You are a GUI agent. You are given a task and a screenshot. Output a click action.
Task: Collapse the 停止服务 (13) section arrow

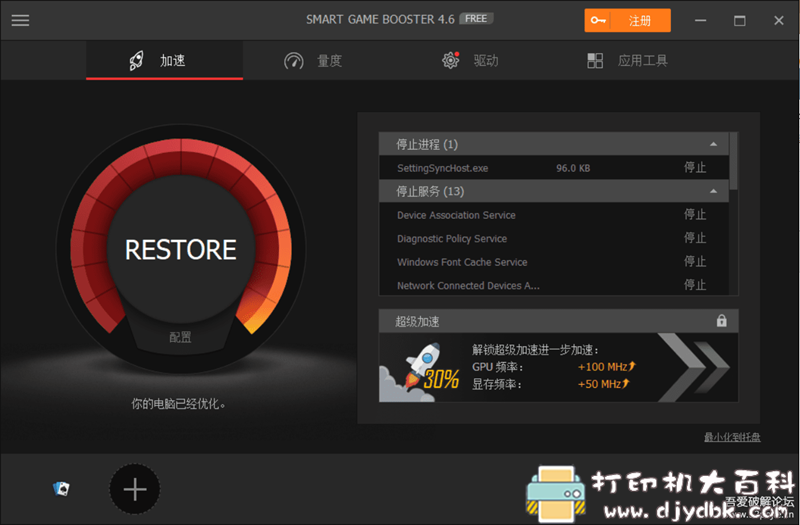[713, 191]
